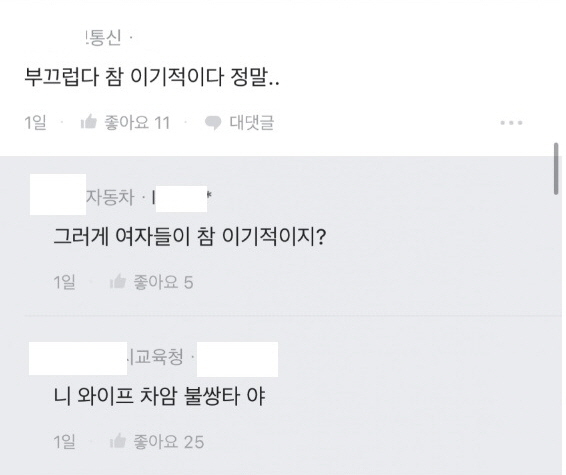Open reply via speech bubble icon
The width and height of the screenshot is (566, 475).
[213, 123]
